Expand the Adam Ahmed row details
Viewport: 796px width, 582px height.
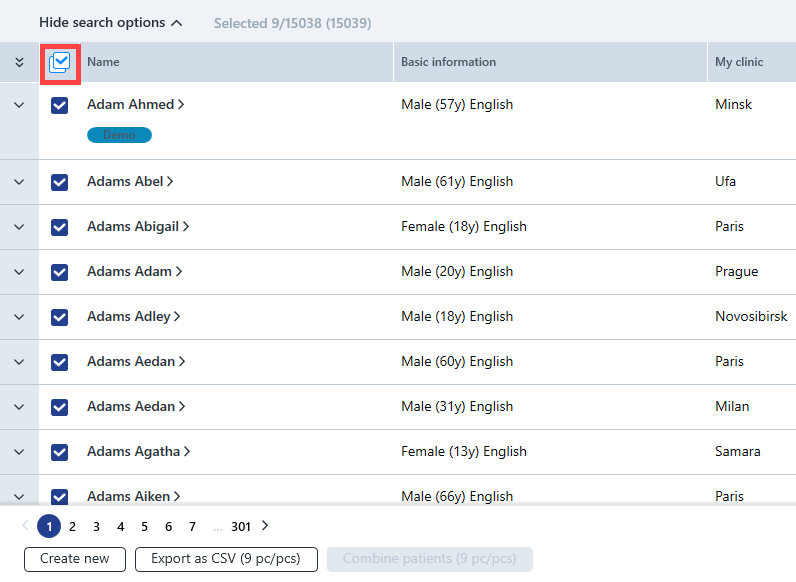click(x=19, y=105)
